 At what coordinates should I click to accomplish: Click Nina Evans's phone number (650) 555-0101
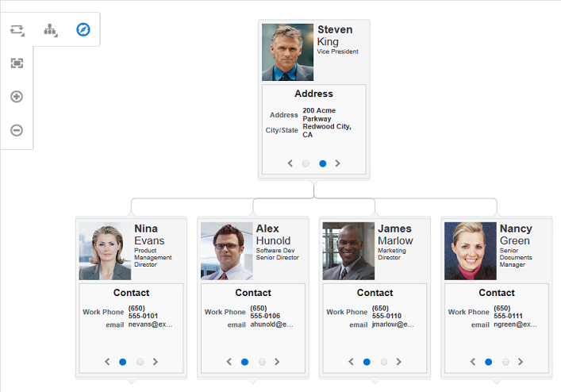point(143,312)
